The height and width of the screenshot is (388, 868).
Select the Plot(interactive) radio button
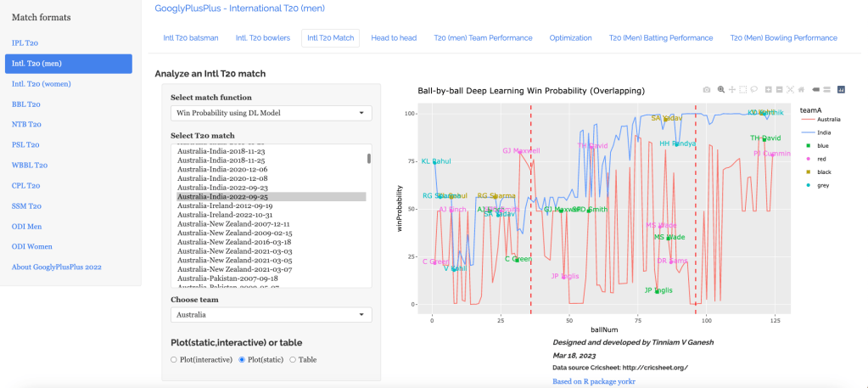tap(175, 360)
